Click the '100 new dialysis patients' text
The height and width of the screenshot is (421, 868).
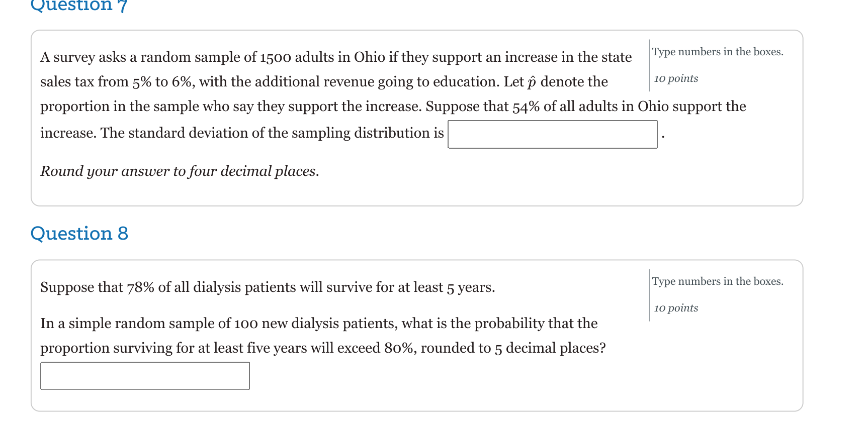(316, 323)
